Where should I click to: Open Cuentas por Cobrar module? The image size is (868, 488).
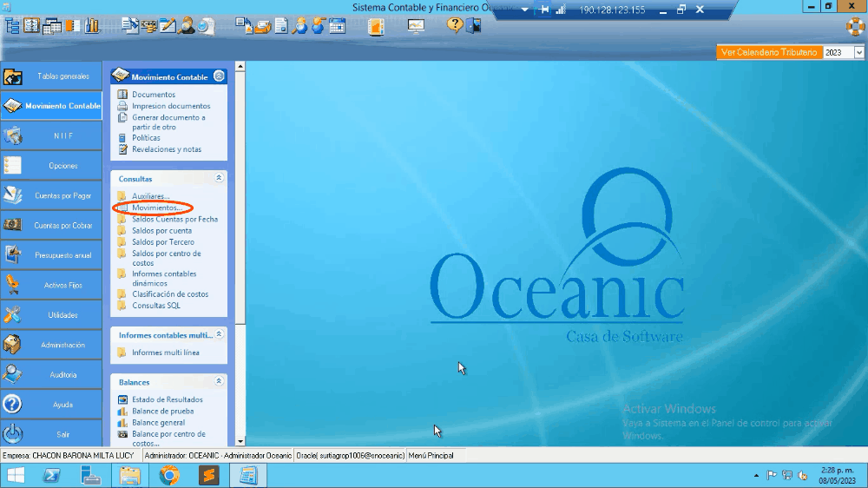click(51, 226)
